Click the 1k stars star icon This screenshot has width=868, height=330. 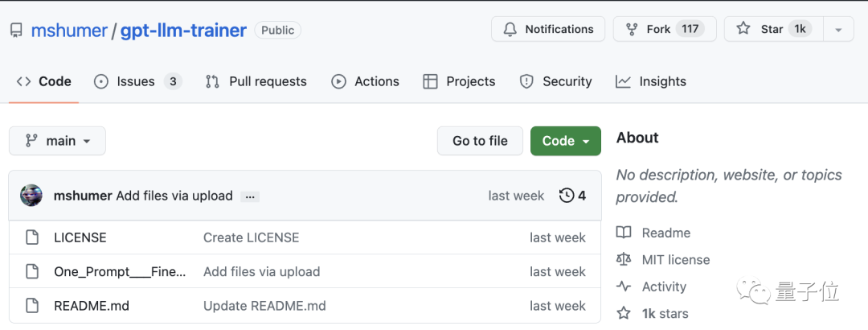(624, 313)
